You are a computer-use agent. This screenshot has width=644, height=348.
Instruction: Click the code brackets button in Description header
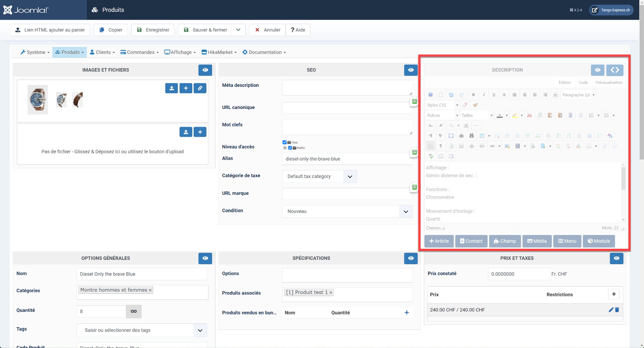614,70
